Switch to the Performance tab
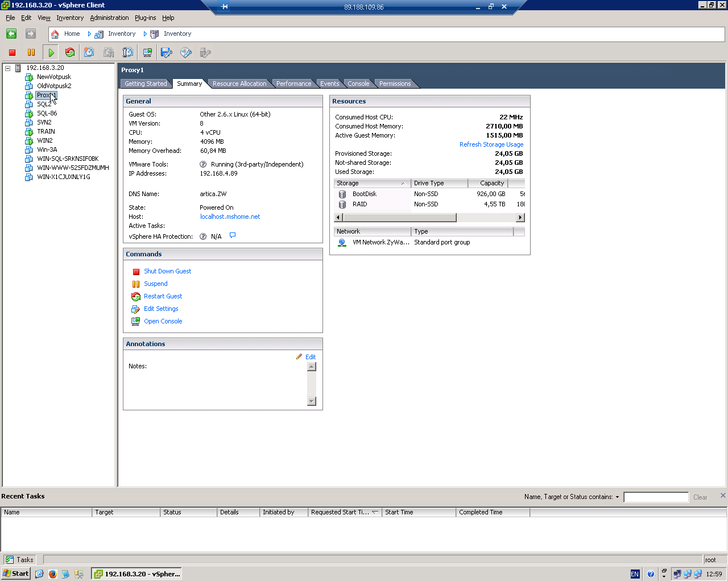 (293, 84)
